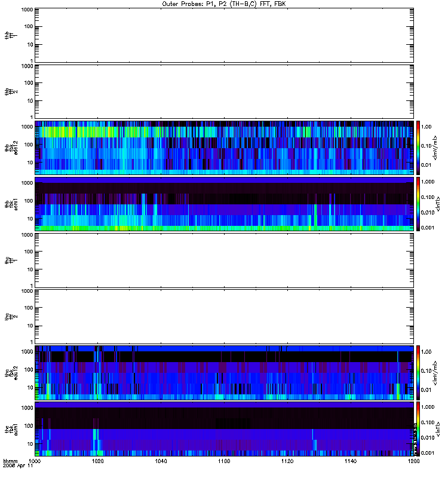Click the thb fbk scm1 spectrogram
Screen dimensions: 448x478
(x=224, y=204)
